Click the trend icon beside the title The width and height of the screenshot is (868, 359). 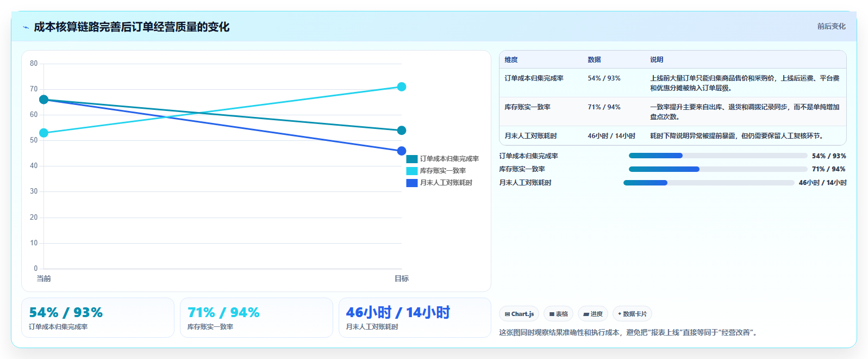coord(26,27)
